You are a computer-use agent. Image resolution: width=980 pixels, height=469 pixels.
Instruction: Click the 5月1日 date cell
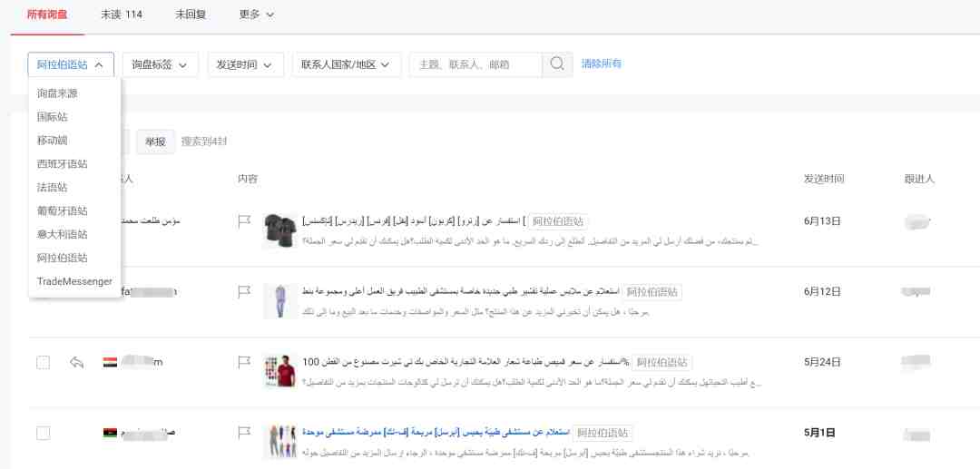pos(819,433)
